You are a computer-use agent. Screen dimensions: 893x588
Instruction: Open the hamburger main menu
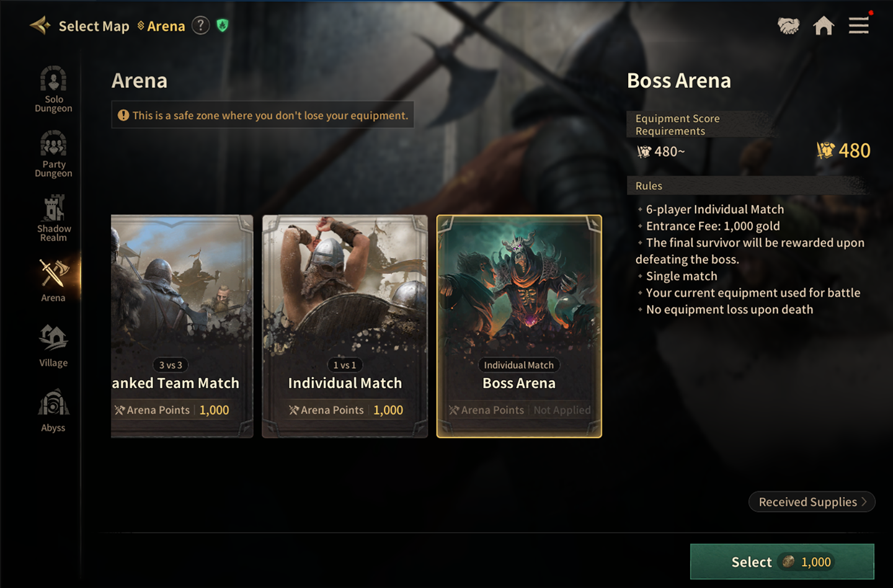click(858, 25)
